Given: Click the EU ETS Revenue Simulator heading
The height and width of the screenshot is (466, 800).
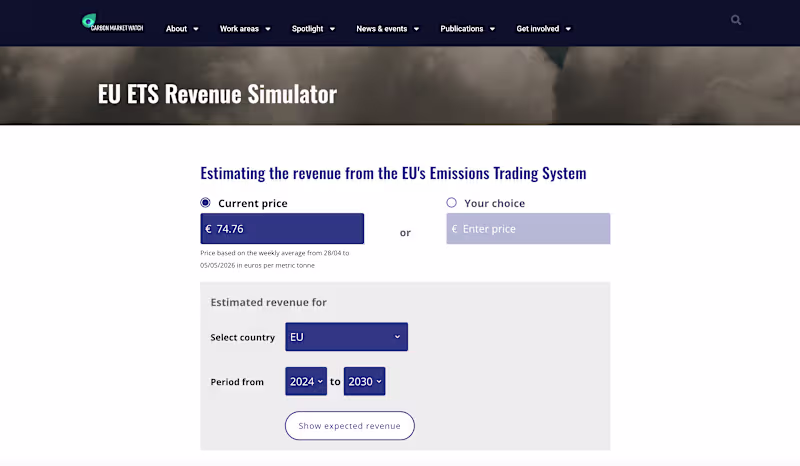Looking at the screenshot, I should point(217,94).
